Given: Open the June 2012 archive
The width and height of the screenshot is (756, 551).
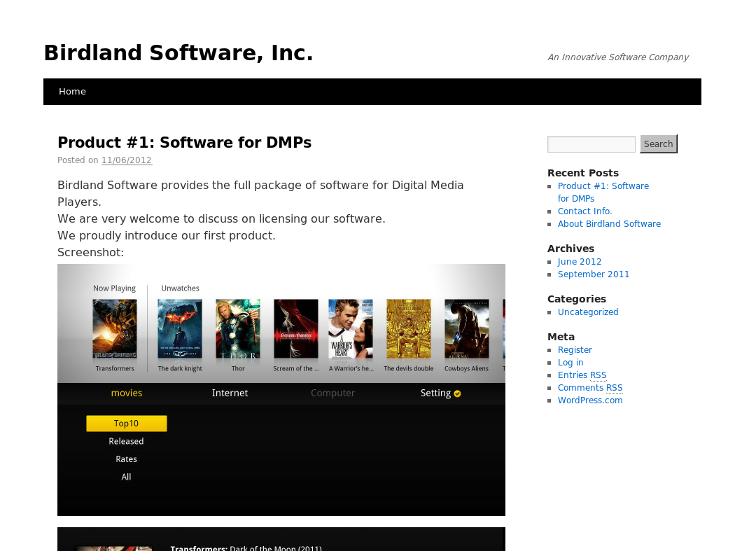Looking at the screenshot, I should pos(580,262).
